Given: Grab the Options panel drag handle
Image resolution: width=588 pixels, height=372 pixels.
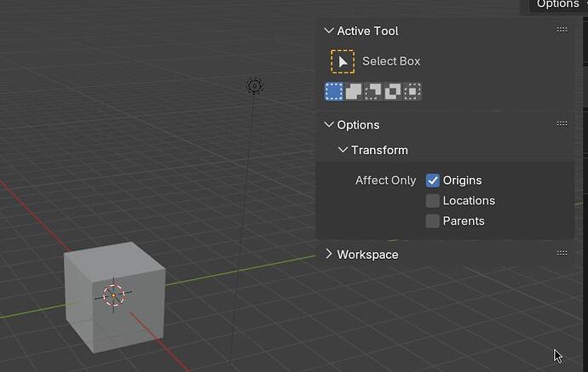Looking at the screenshot, I should (562, 124).
